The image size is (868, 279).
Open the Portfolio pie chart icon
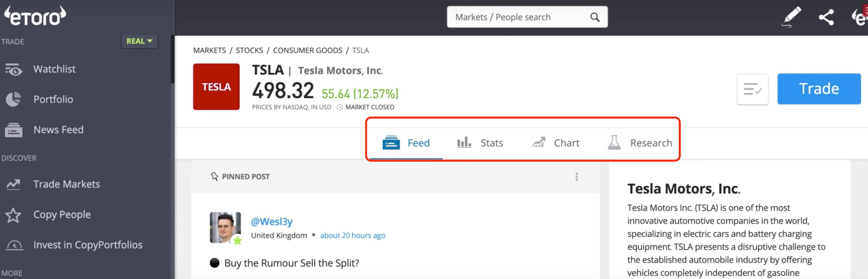click(13, 99)
